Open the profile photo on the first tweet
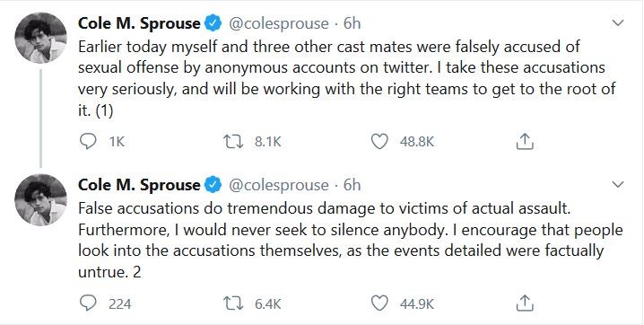The width and height of the screenshot is (644, 325). [40, 38]
